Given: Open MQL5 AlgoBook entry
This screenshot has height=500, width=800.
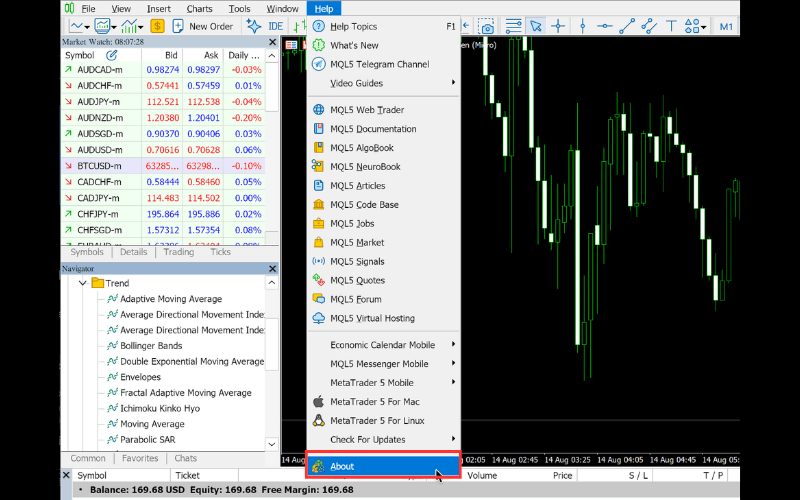Looking at the screenshot, I should click(384, 147).
